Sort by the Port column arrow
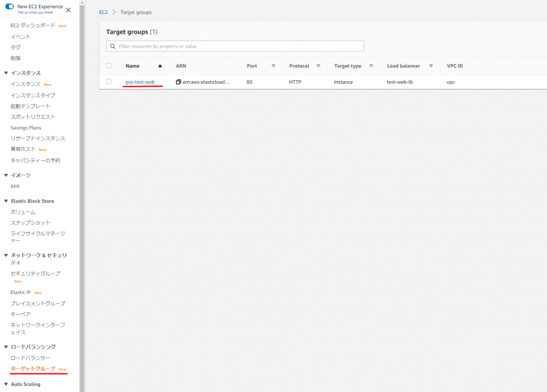Image resolution: width=547 pixels, height=392 pixels. [273, 66]
